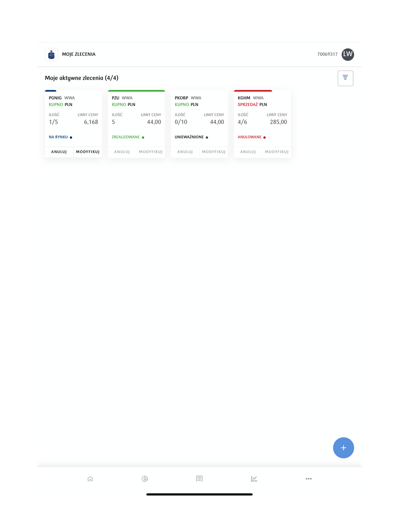
Task: Click the ZREALIZOWANE status label
Action: tap(126, 137)
